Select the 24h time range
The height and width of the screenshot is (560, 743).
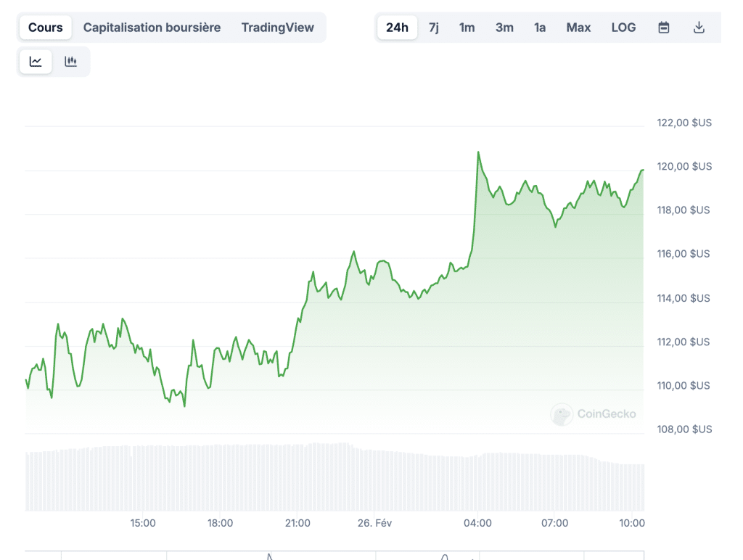tap(397, 28)
